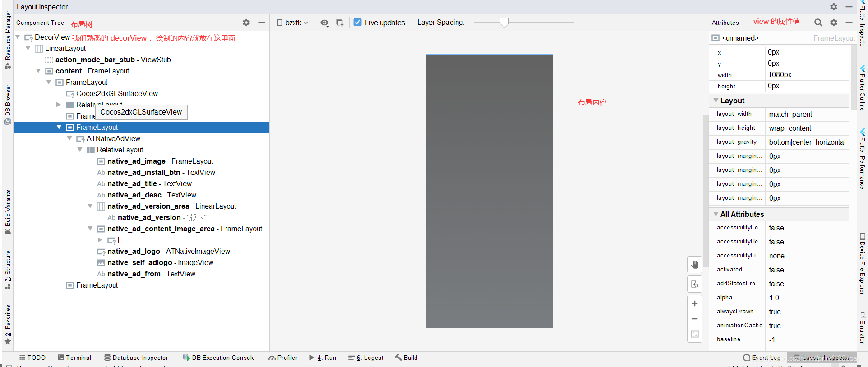This screenshot has width=868, height=367.
Task: Open Resource Manager side tab
Action: [x=8, y=39]
